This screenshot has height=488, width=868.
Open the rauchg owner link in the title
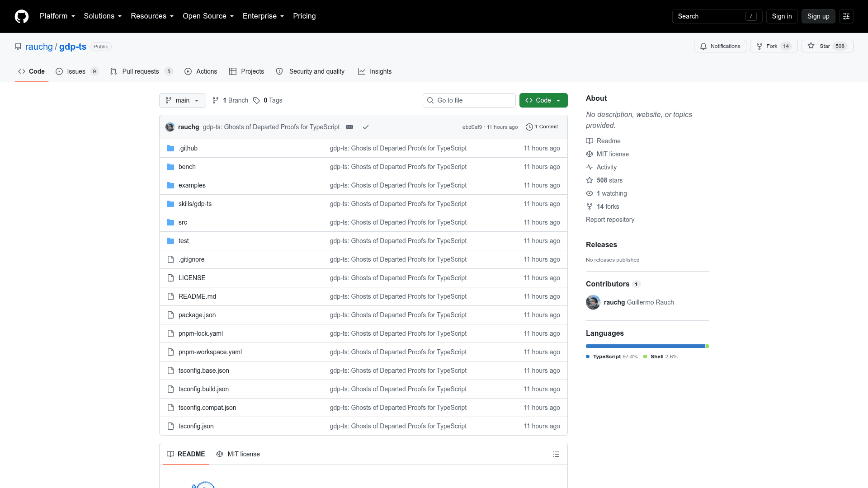point(39,47)
